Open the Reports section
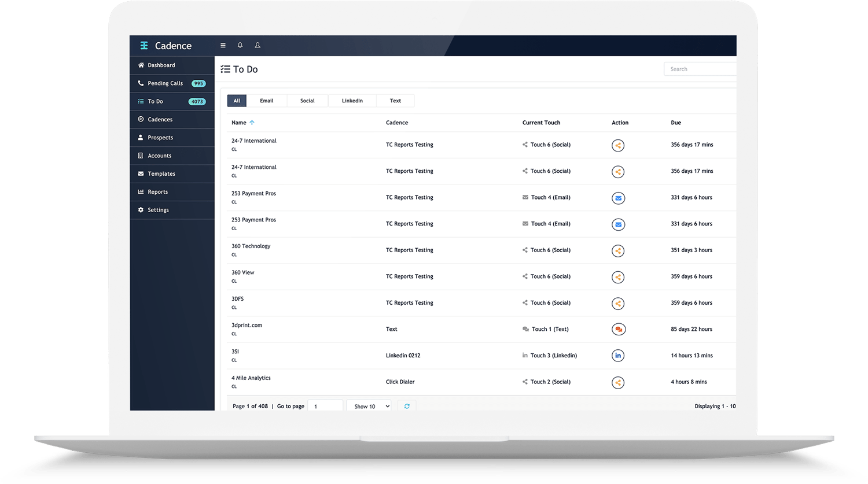 tap(172, 192)
